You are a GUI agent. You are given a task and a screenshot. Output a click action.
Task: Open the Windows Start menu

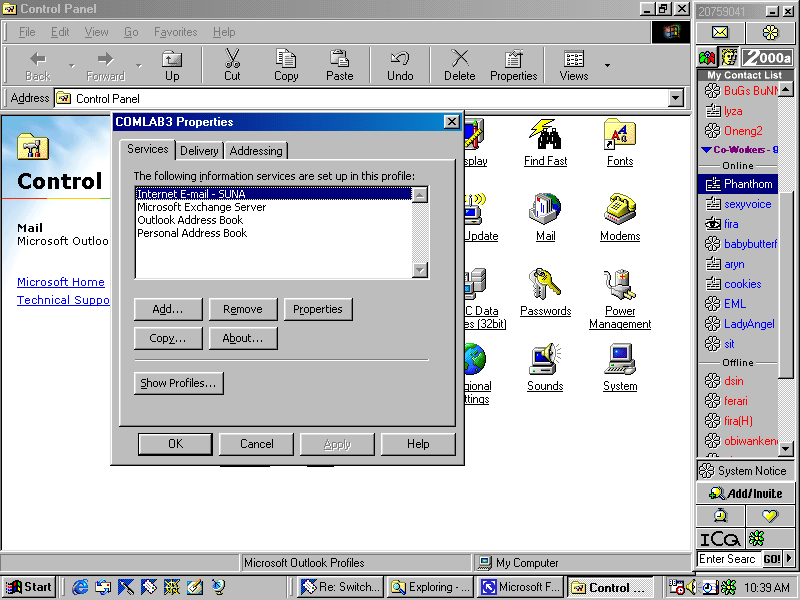pyautogui.click(x=29, y=587)
